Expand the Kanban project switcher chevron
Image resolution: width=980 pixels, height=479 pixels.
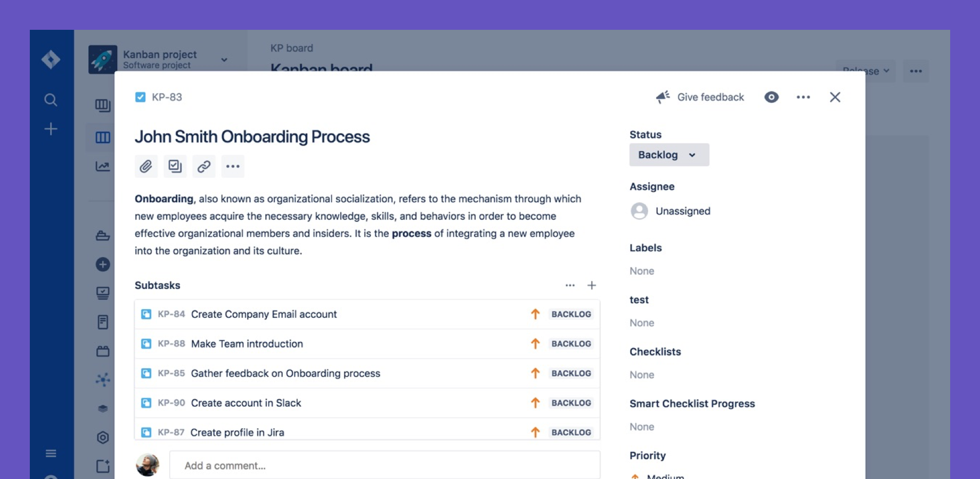click(x=224, y=60)
